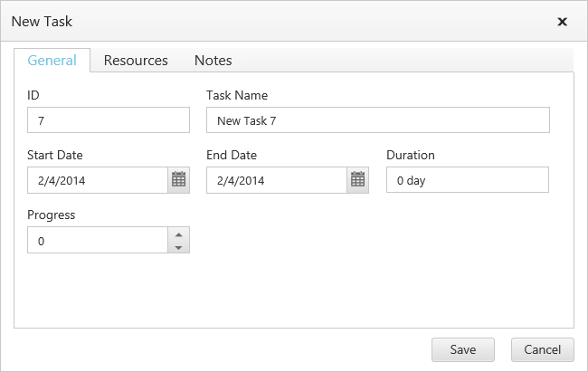Click into the Task Name text box
588x372 pixels.
377,120
